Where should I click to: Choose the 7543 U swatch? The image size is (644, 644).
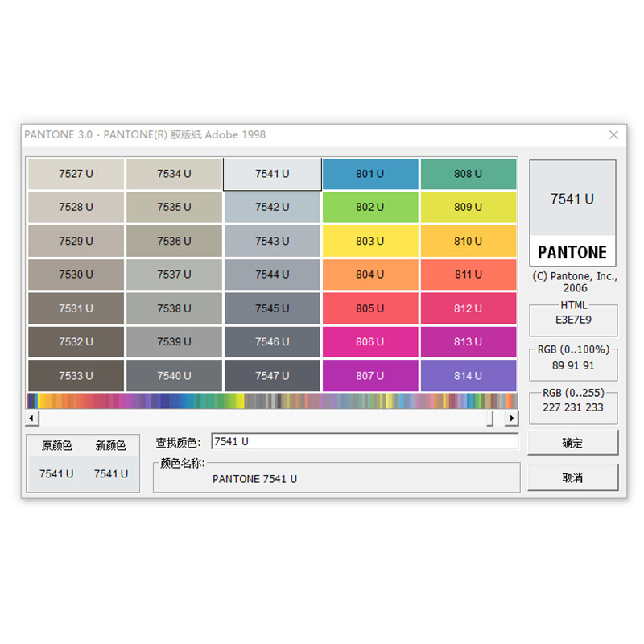pyautogui.click(x=272, y=241)
